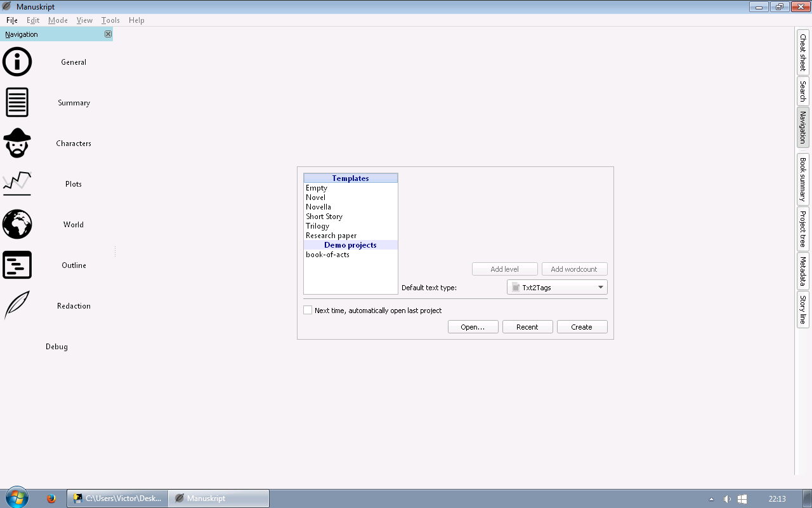Show hidden system tray icons
The height and width of the screenshot is (508, 812).
coord(711,499)
